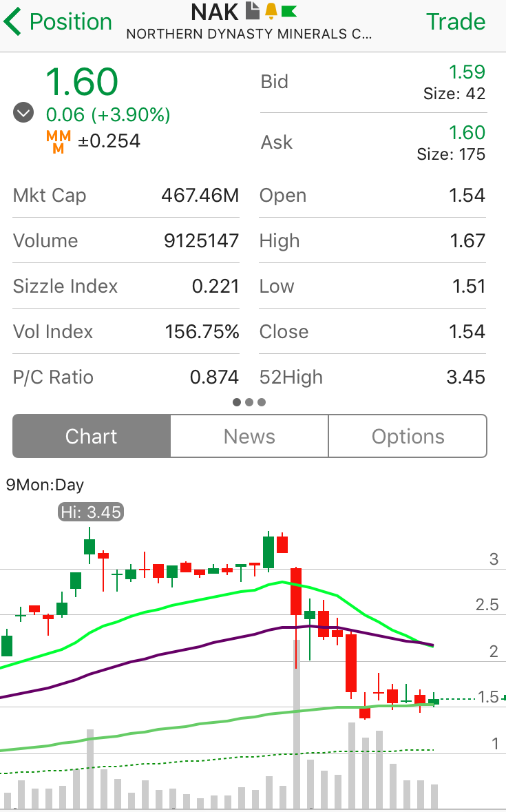Tap the three page indicator dots
Screen dimensions: 506x812
[249, 402]
